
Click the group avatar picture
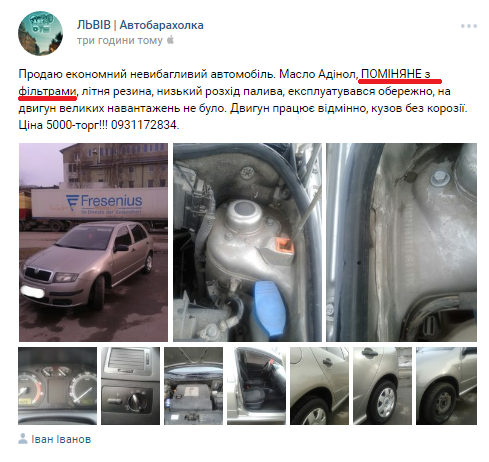[40, 33]
